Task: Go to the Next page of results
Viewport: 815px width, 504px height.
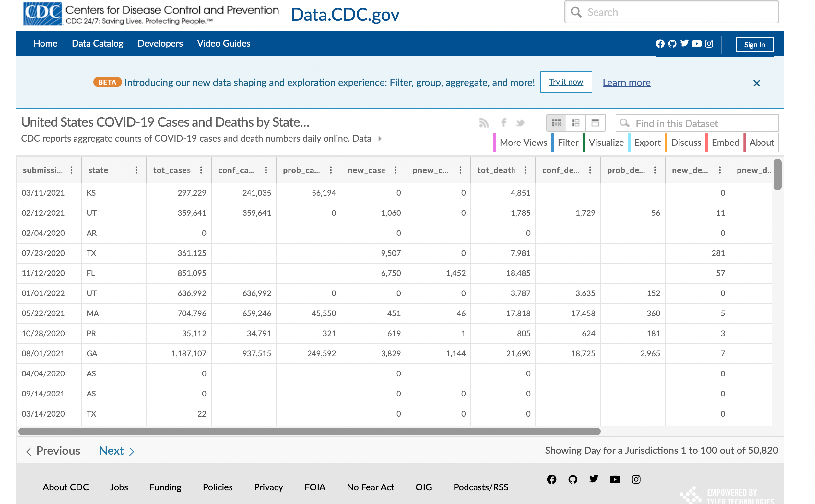Action: (117, 451)
